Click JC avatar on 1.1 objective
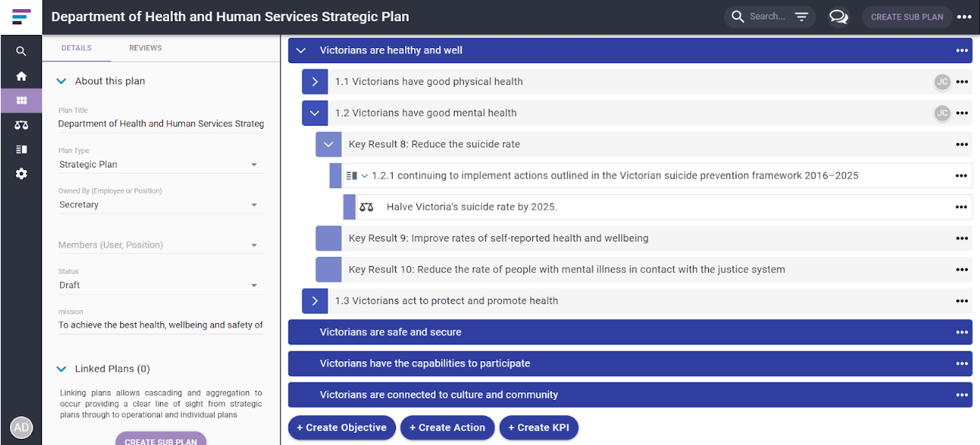Screen dimensions: 980x445 pyautogui.click(x=942, y=82)
